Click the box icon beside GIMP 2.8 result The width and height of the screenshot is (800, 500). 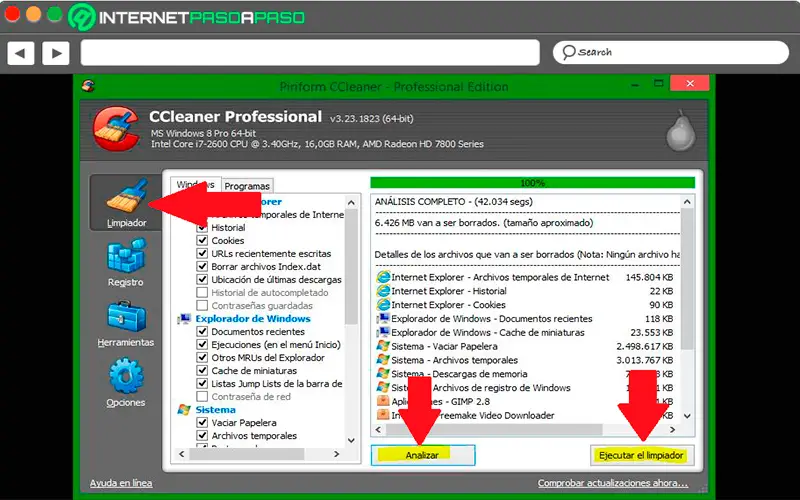(383, 402)
